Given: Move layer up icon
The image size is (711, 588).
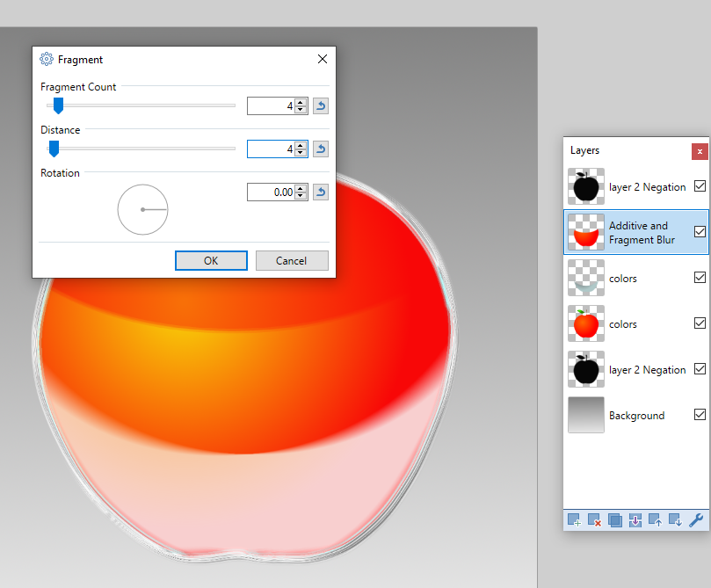Looking at the screenshot, I should tap(656, 520).
